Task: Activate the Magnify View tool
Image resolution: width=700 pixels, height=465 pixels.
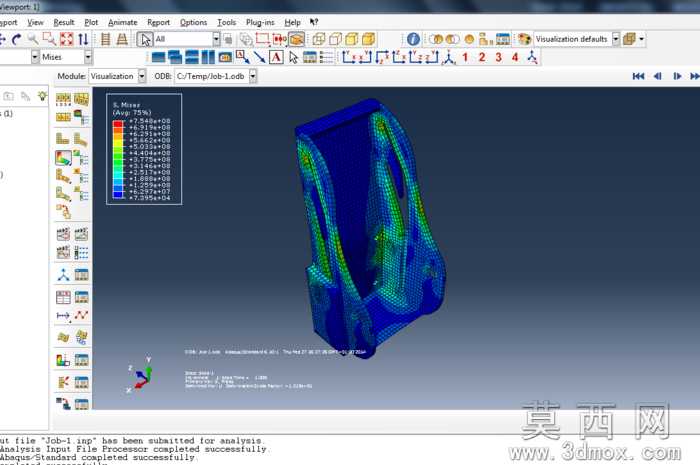Action: pyautogui.click(x=33, y=39)
